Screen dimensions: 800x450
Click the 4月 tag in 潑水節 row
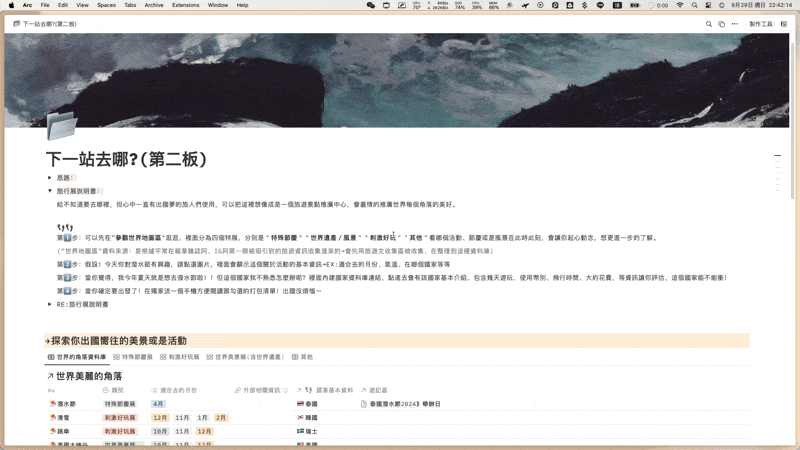[x=158, y=404]
